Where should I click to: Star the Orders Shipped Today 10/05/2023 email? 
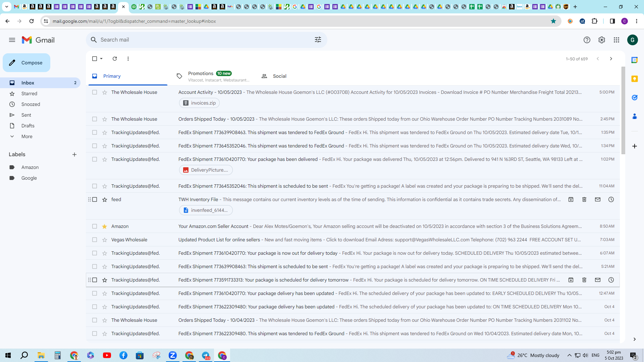click(x=105, y=119)
